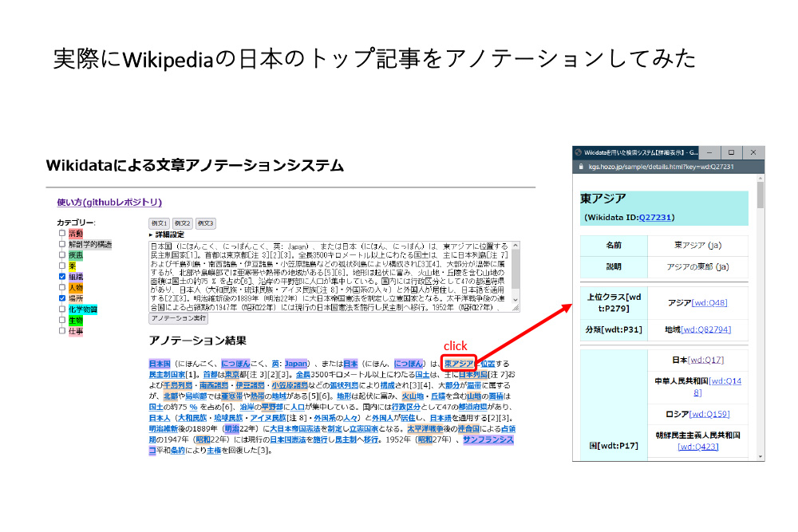Viewport: 798px width, 532px height.
Task: Open the ロシア wd:Q159 link in details window
Action: (x=709, y=415)
